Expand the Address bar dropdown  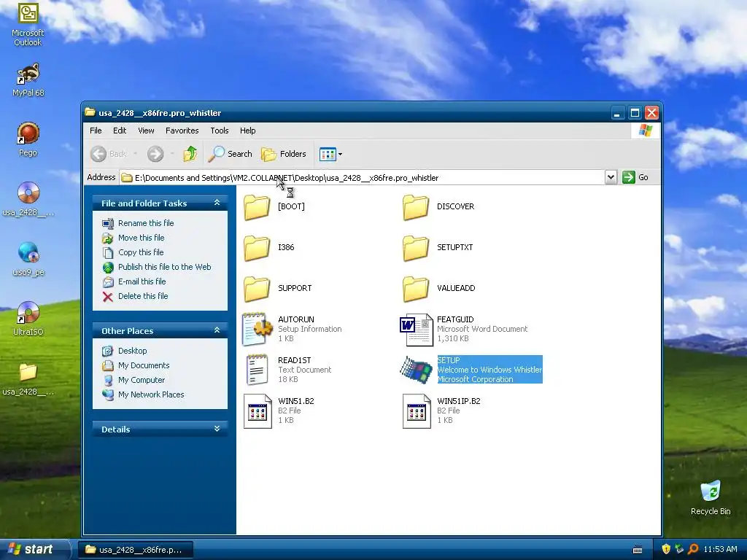coord(611,178)
